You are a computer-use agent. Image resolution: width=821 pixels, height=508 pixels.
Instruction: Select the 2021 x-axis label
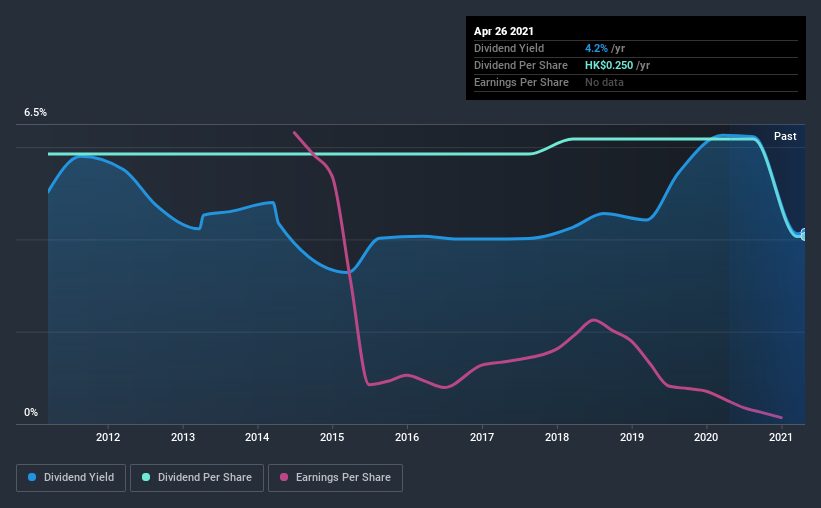point(781,437)
